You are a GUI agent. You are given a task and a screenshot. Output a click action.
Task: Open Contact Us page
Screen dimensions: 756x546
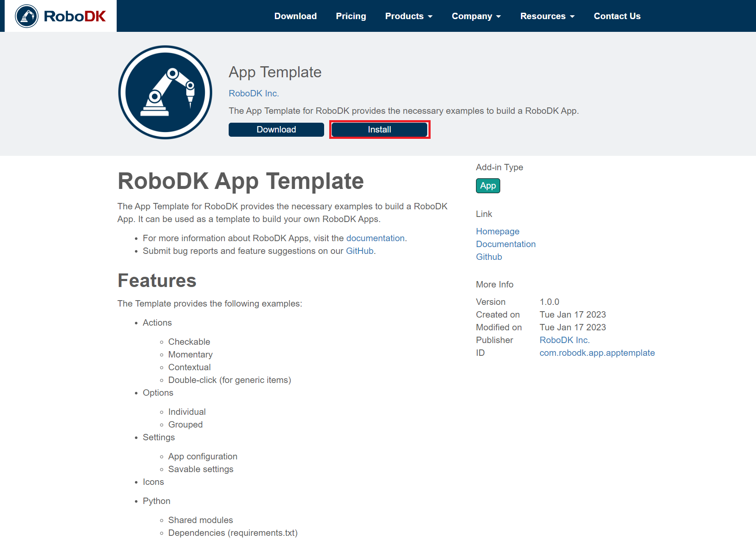[x=617, y=16]
